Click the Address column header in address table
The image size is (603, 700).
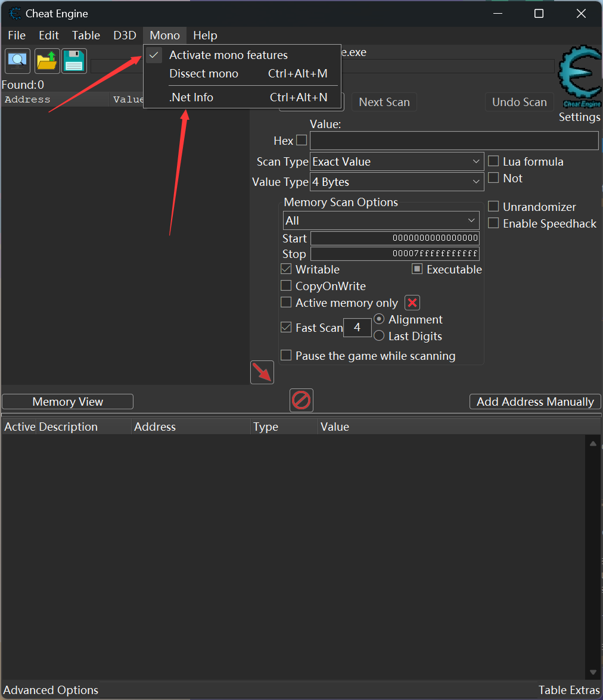click(191, 427)
